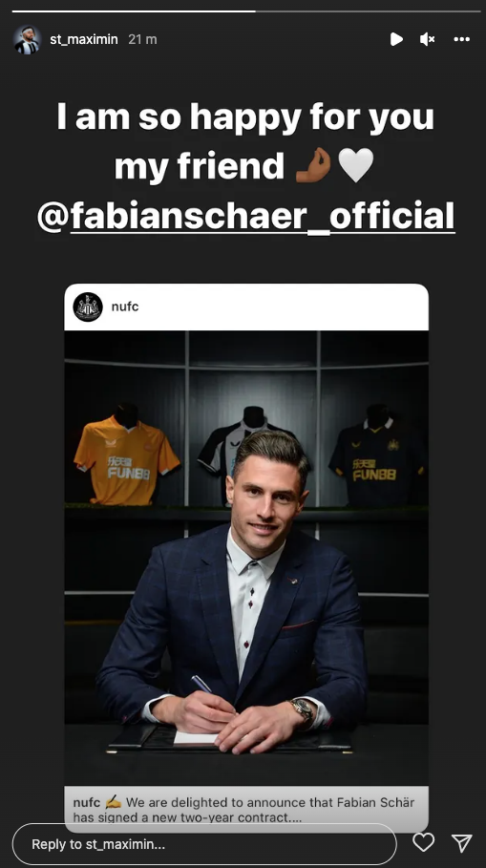Click the filled part of story progress bar
Viewport: 486px width, 868px height.
coord(134,11)
